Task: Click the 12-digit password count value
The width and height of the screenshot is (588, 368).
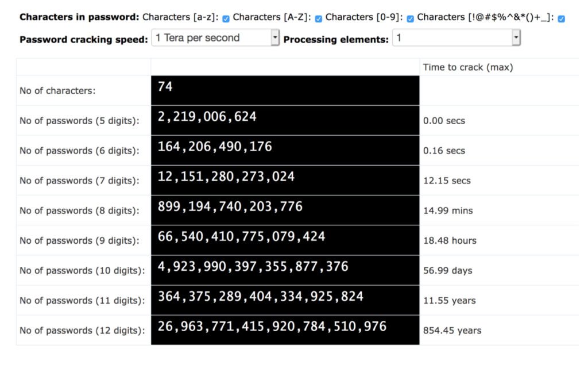Action: pyautogui.click(x=272, y=327)
